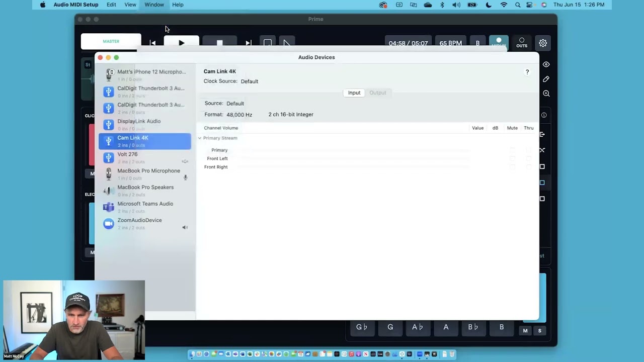Image resolution: width=644 pixels, height=362 pixels.
Task: Click the Primary channel volume slider
Action: point(352,150)
